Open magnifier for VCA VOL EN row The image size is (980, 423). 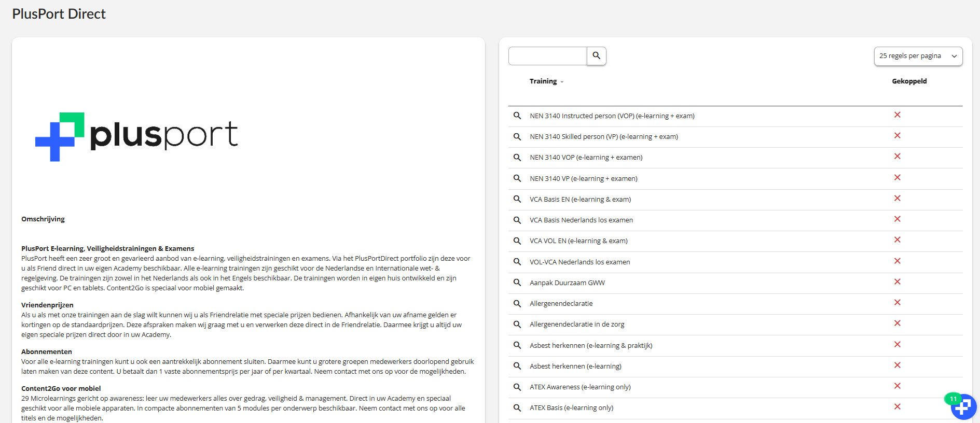pos(517,241)
